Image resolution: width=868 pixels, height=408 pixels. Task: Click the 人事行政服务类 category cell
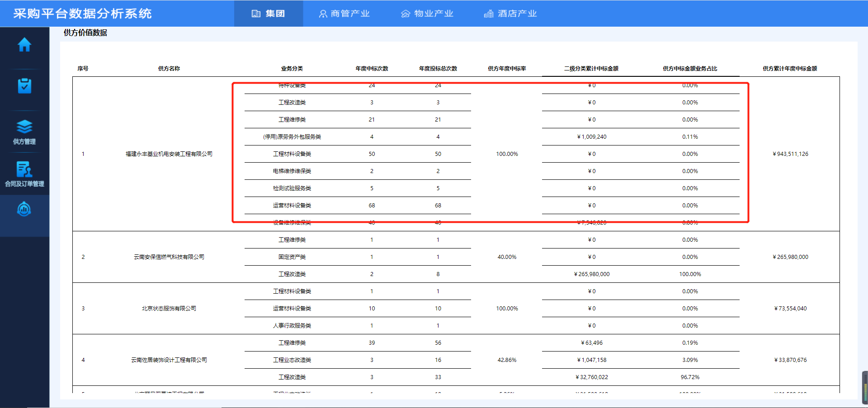point(292,326)
